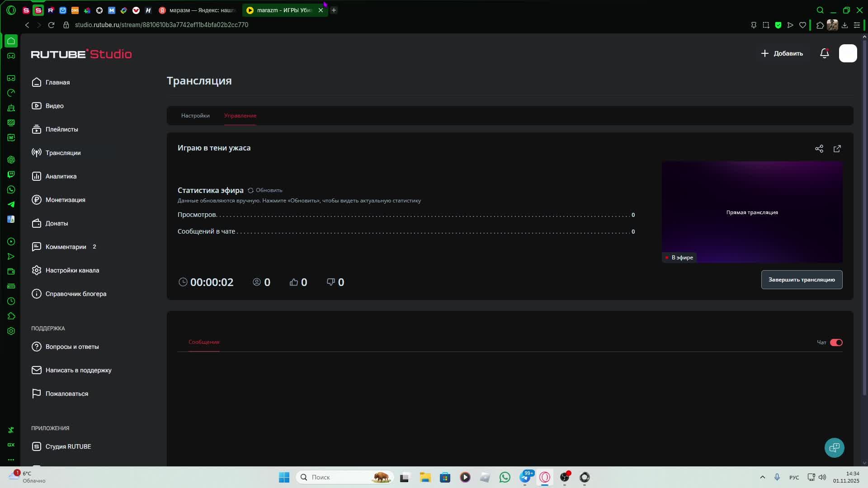868x488 pixels.
Task: Open the white profile avatar menu
Action: click(x=848, y=53)
